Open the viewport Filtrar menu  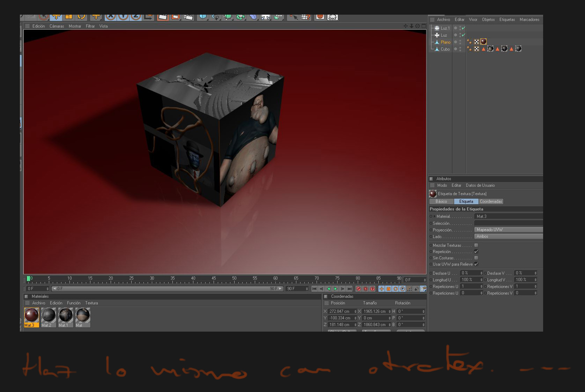pos(90,26)
